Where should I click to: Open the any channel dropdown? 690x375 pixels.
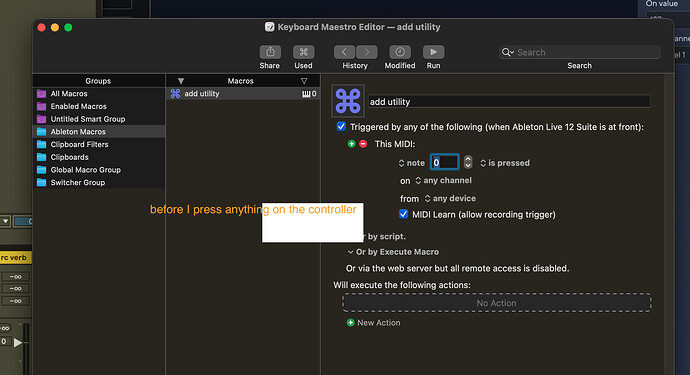(x=443, y=180)
